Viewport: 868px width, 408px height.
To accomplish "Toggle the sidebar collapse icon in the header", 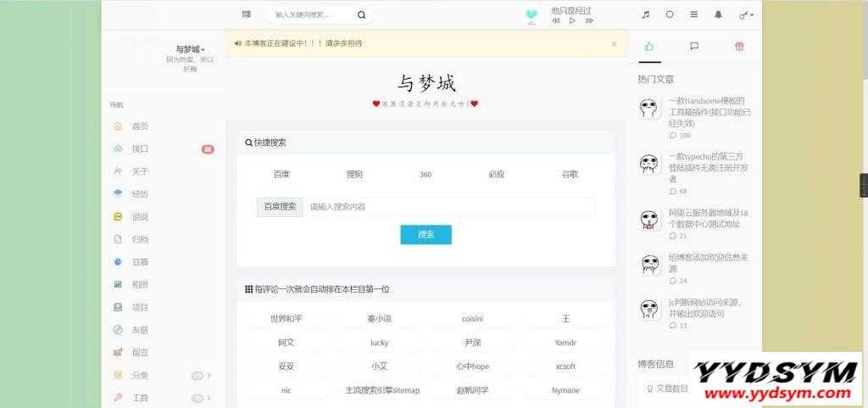I will coord(247,14).
